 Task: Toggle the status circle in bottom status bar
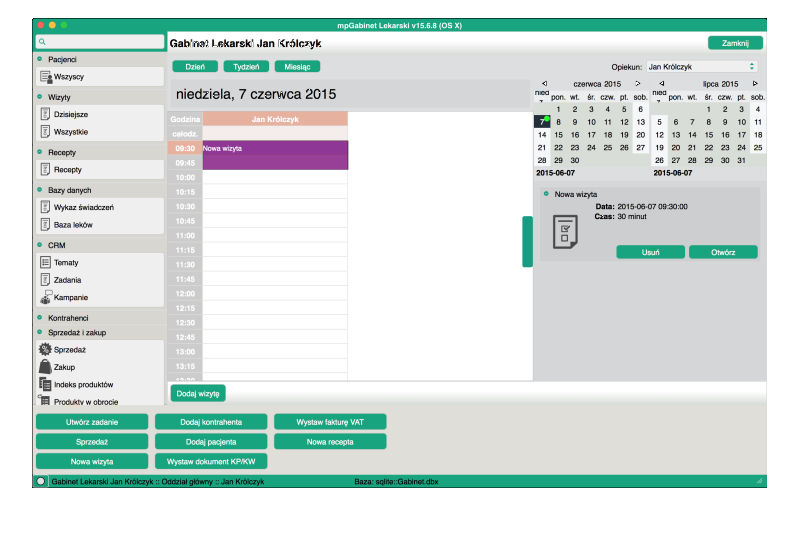(41, 482)
